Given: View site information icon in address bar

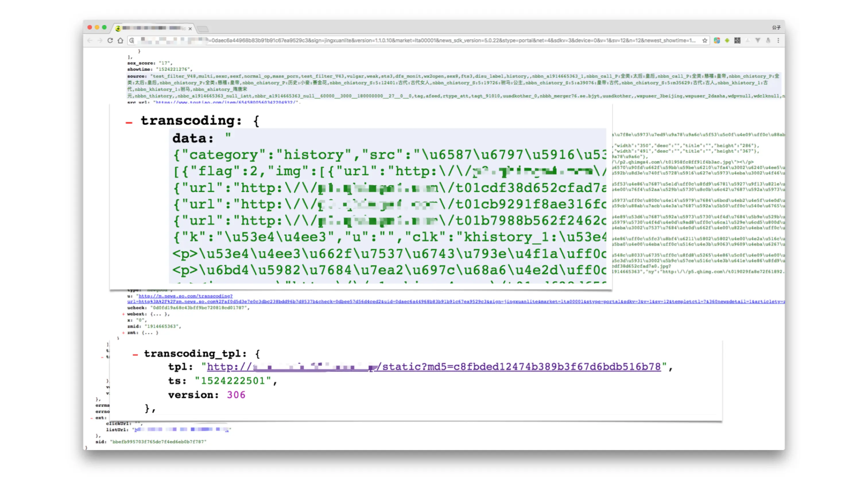Looking at the screenshot, I should 132,40.
